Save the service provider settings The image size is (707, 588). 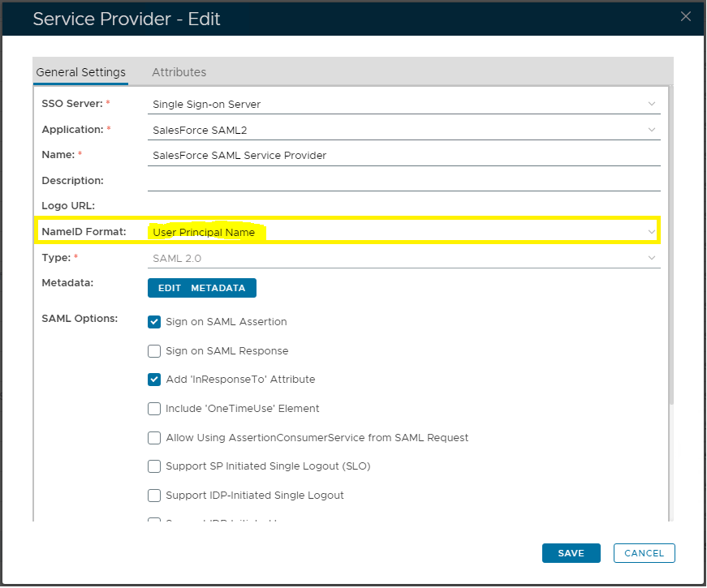coord(571,553)
